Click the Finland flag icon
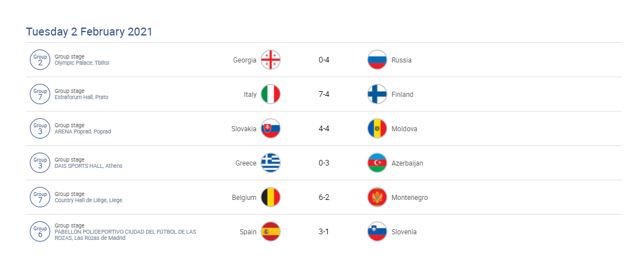644x263 pixels. pyautogui.click(x=377, y=95)
